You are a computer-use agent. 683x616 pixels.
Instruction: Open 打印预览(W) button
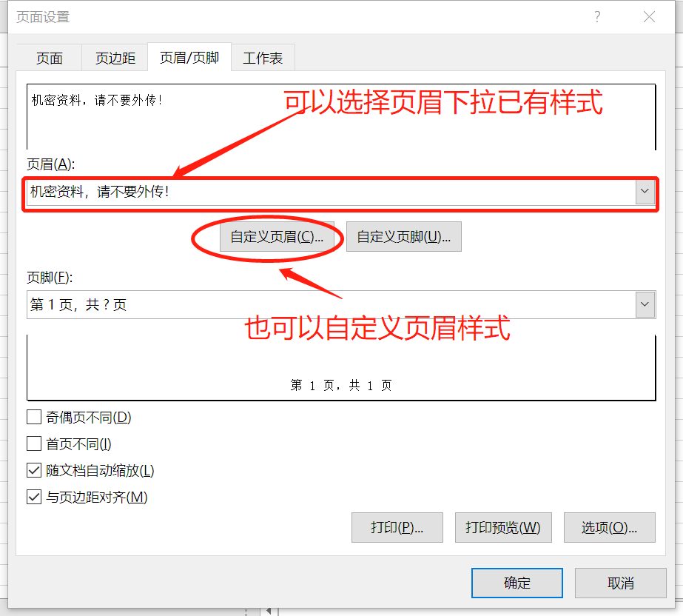(503, 527)
